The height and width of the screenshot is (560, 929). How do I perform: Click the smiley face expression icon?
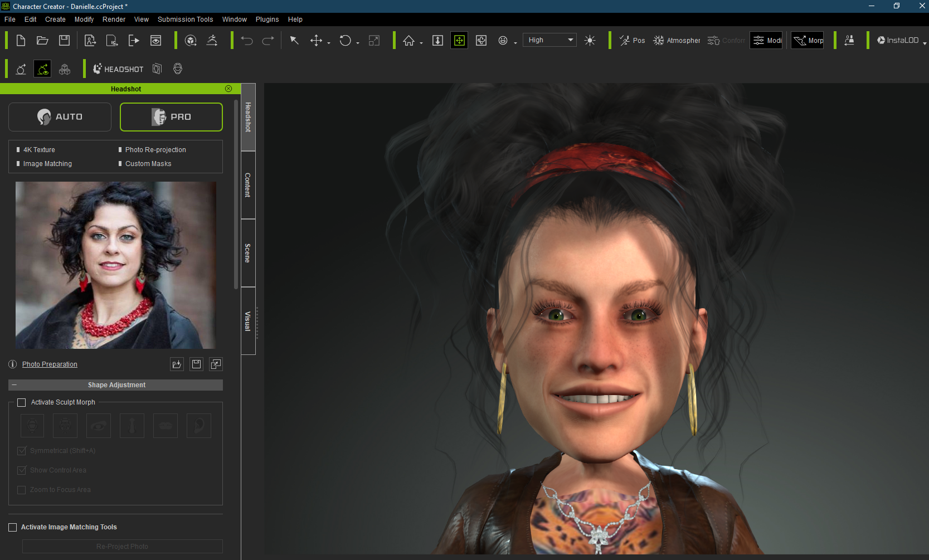click(503, 40)
